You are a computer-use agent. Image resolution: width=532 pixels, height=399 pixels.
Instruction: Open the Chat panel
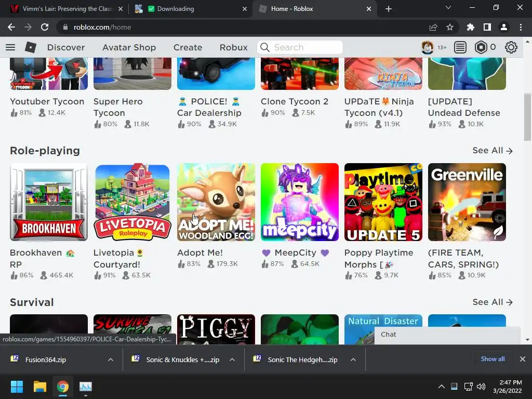[447, 335]
